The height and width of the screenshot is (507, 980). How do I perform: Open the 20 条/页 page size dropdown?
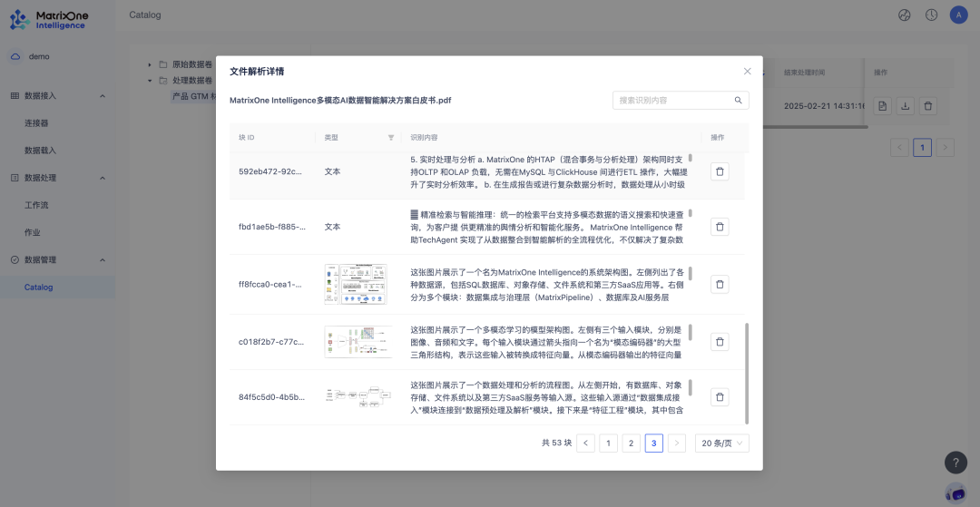coord(722,444)
